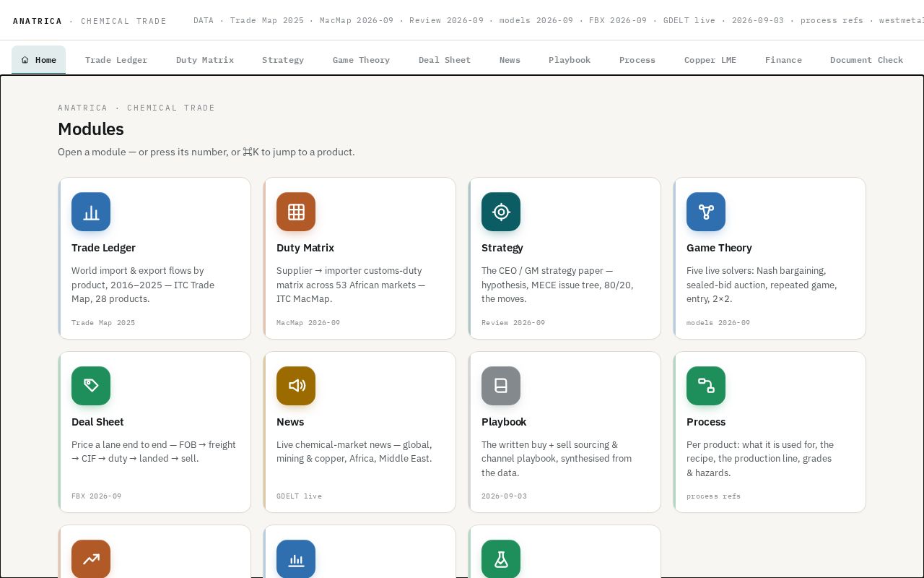Click 'Review 2026-09' on Strategy card

click(513, 323)
